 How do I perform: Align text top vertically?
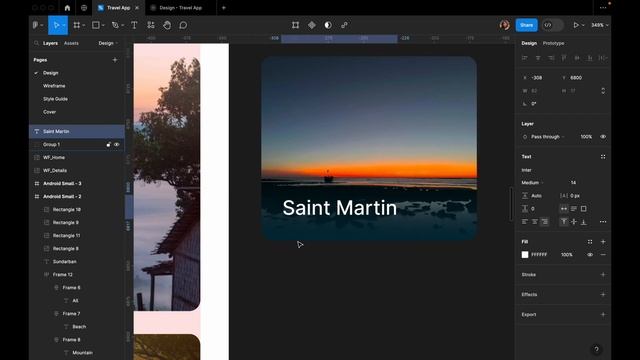pyautogui.click(x=564, y=222)
